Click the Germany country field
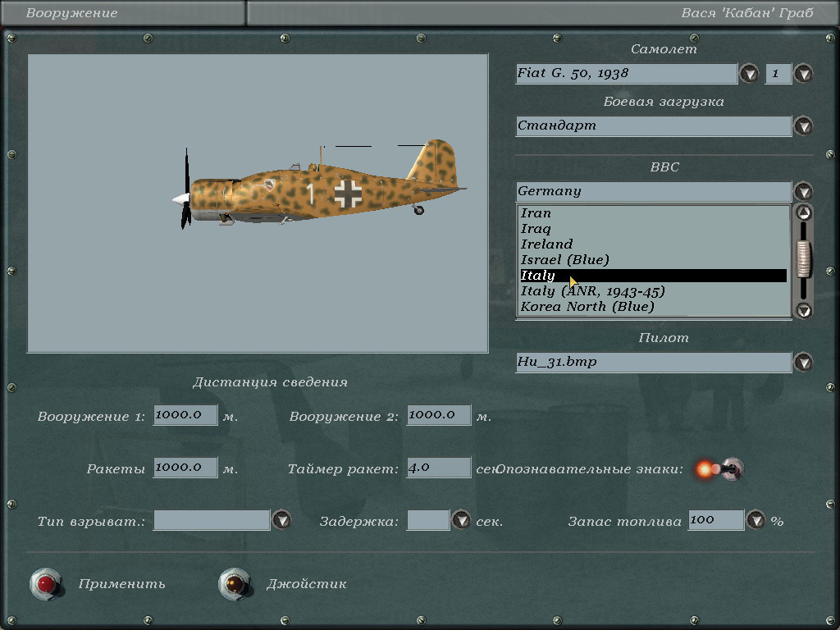Screen dimensions: 840x630 pyautogui.click(x=654, y=191)
